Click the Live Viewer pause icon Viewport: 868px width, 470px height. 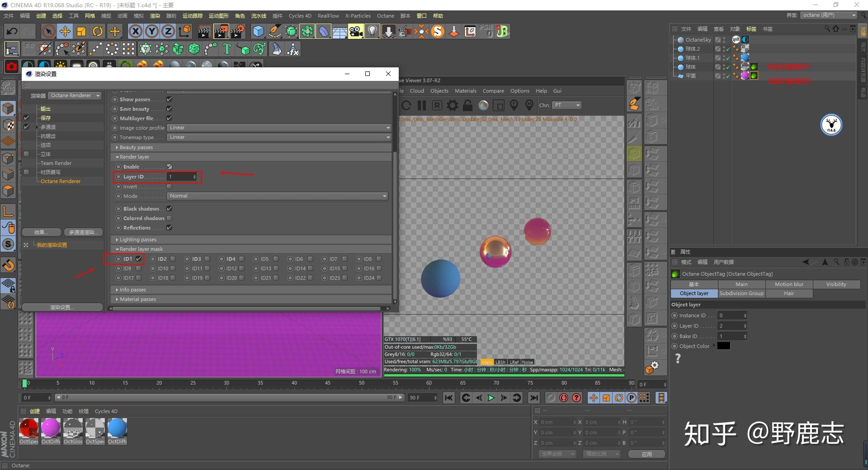pyautogui.click(x=422, y=105)
